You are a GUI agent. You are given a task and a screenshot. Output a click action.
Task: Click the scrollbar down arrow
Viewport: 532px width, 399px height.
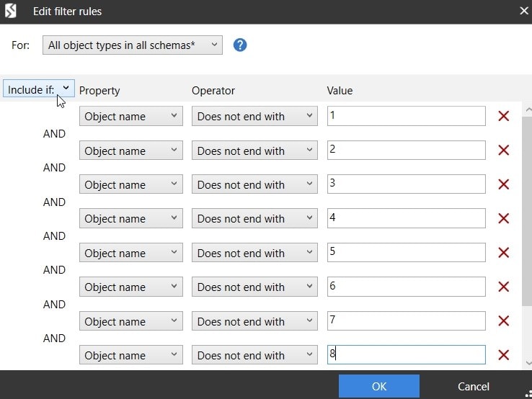(x=528, y=363)
